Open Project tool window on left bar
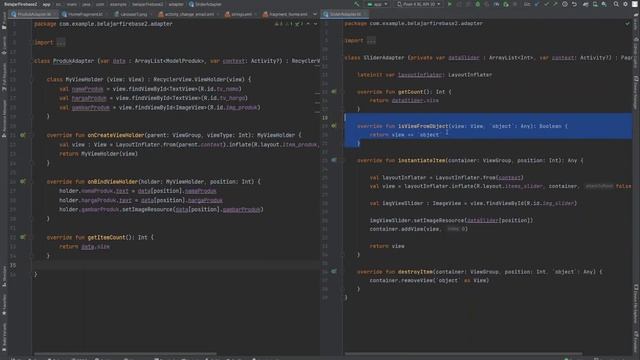640x360 pixels. (4, 21)
